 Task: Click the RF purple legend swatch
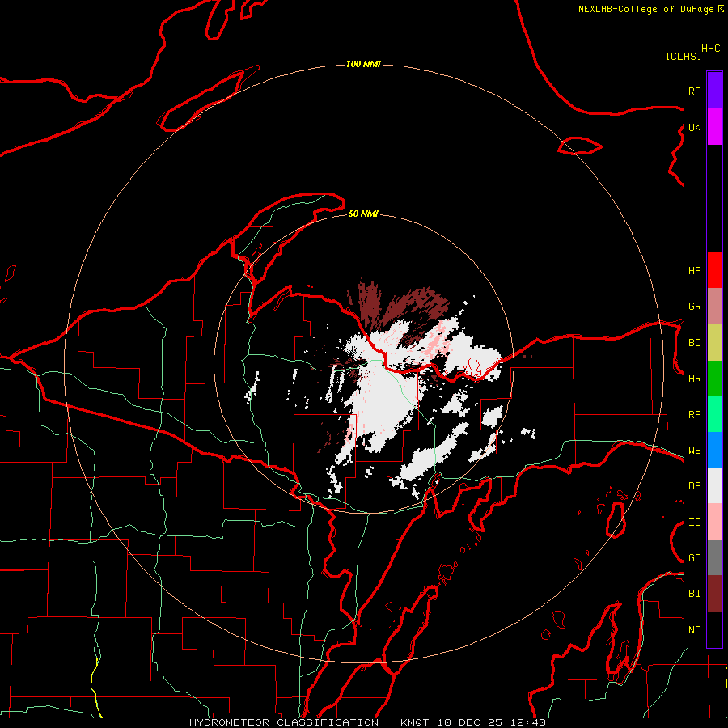tap(714, 91)
